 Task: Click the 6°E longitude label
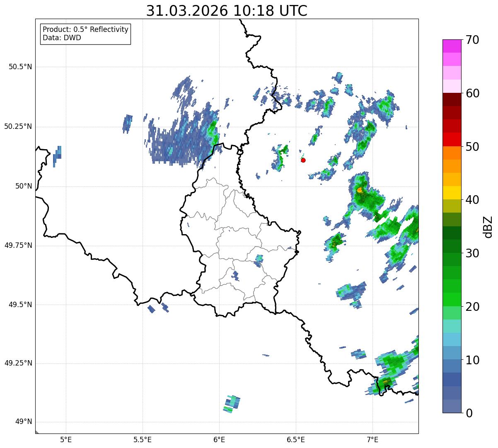pyautogui.click(x=219, y=439)
